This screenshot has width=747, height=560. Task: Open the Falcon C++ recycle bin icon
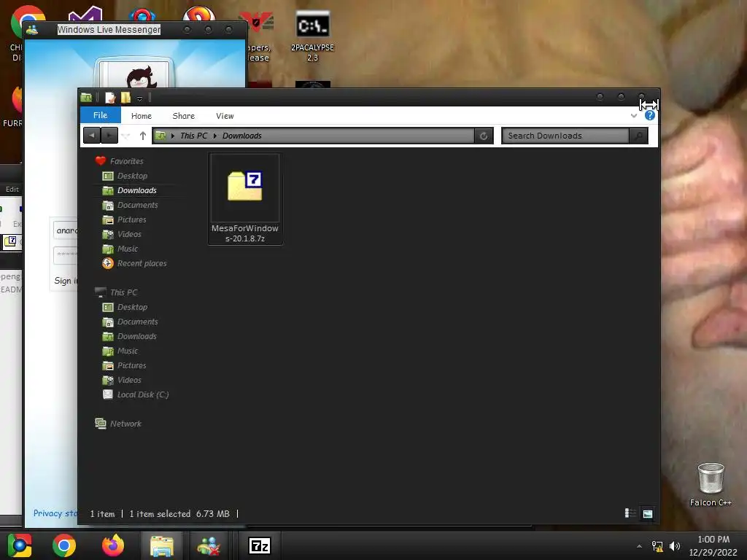[711, 484]
